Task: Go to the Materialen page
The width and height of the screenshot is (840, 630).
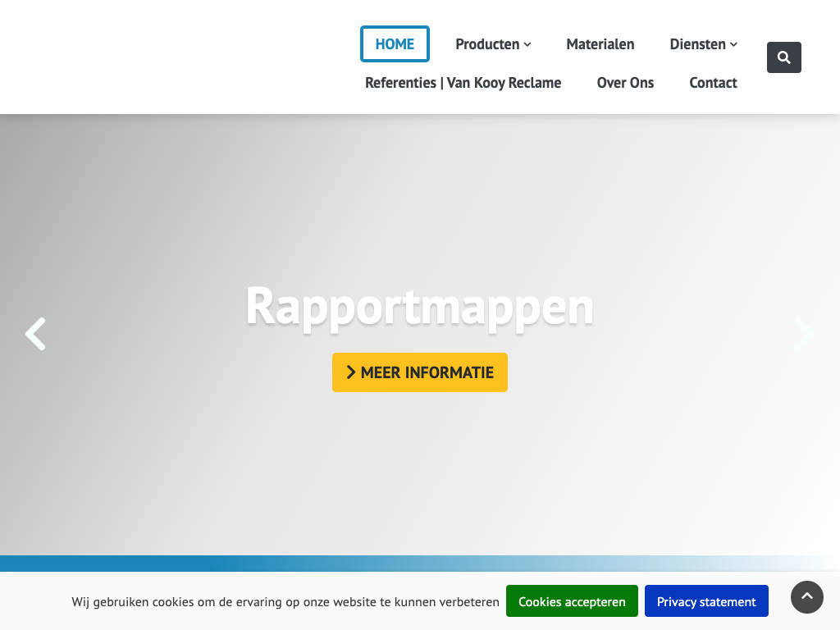Action: coord(600,44)
